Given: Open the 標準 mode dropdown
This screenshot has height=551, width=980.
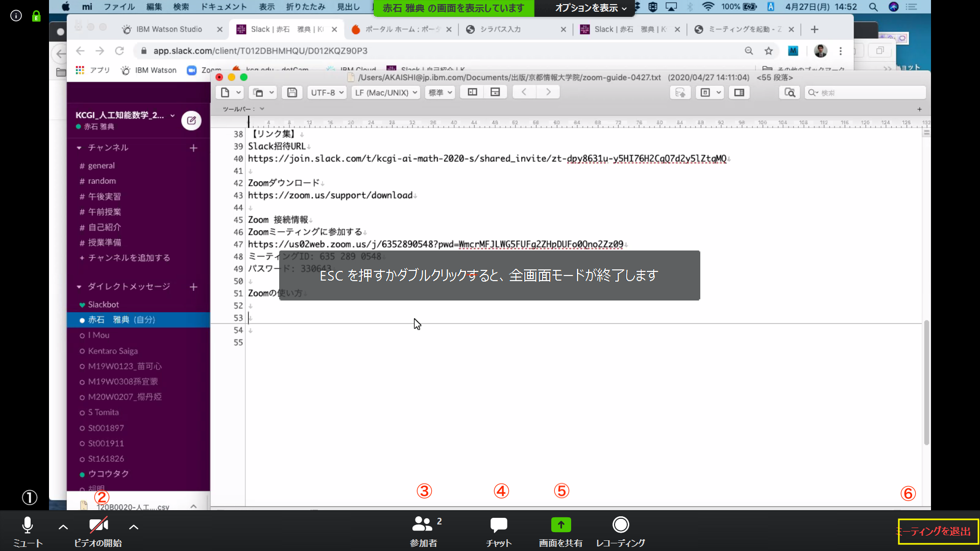Looking at the screenshot, I should pos(440,92).
